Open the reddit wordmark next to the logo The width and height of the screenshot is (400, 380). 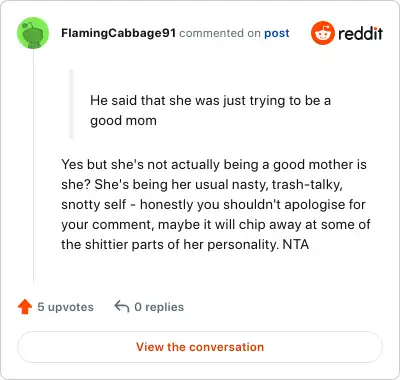(x=360, y=33)
